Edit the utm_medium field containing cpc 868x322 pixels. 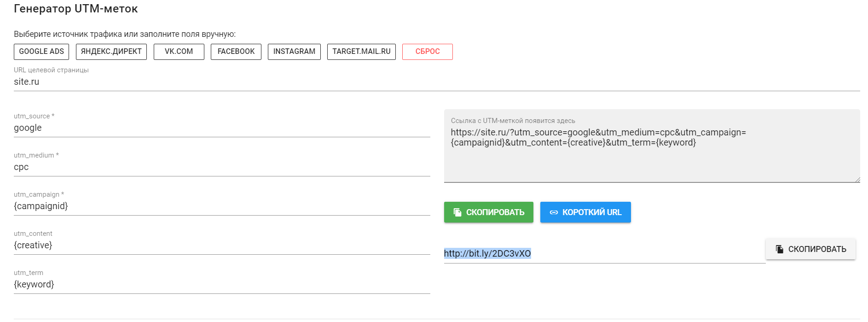pos(222,167)
